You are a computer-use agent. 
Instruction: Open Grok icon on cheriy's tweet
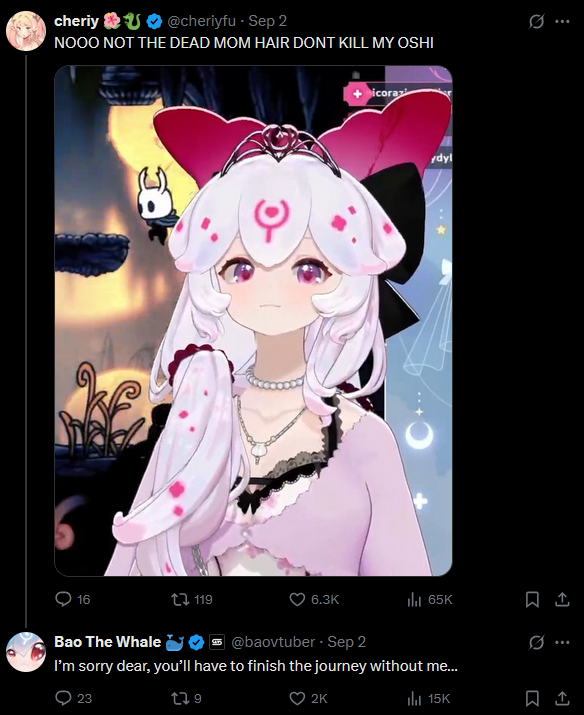[x=536, y=21]
